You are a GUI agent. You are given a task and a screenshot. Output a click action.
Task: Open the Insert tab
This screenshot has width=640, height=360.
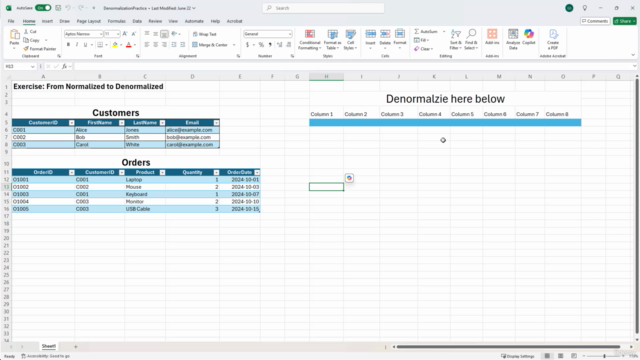coord(47,21)
